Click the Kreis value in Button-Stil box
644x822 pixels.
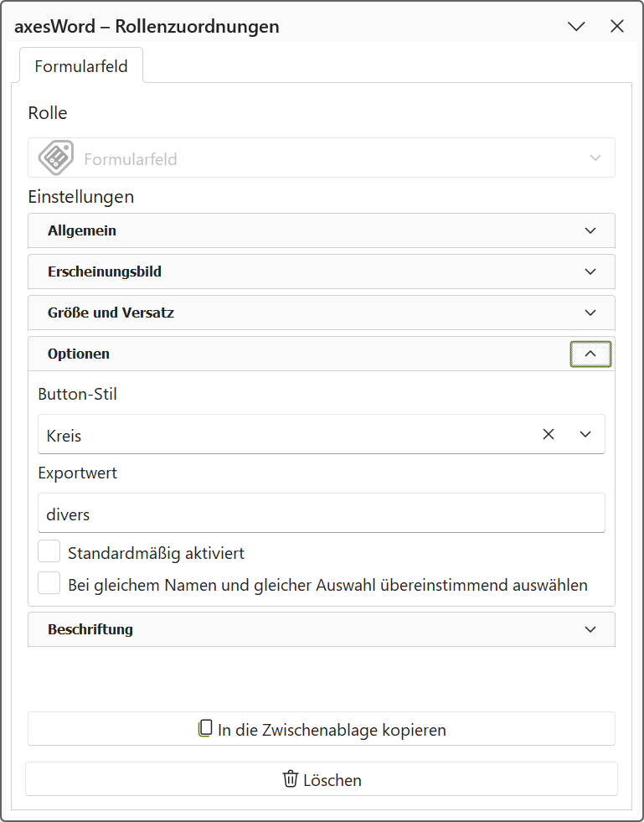tap(64, 436)
